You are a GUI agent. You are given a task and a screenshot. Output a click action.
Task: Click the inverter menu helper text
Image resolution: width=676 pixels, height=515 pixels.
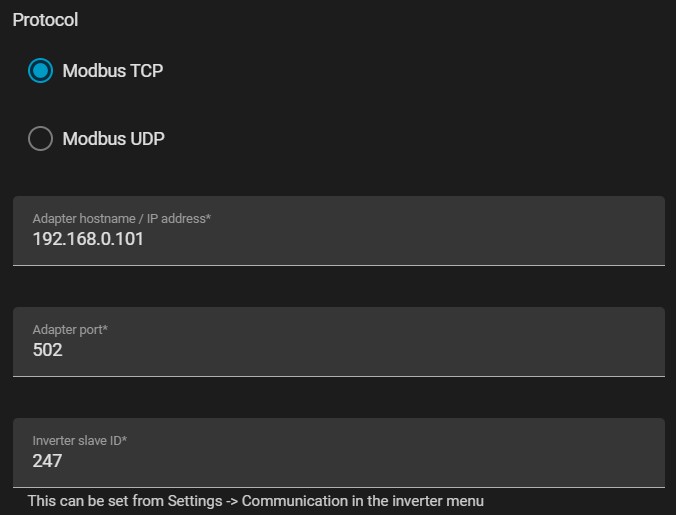click(256, 501)
